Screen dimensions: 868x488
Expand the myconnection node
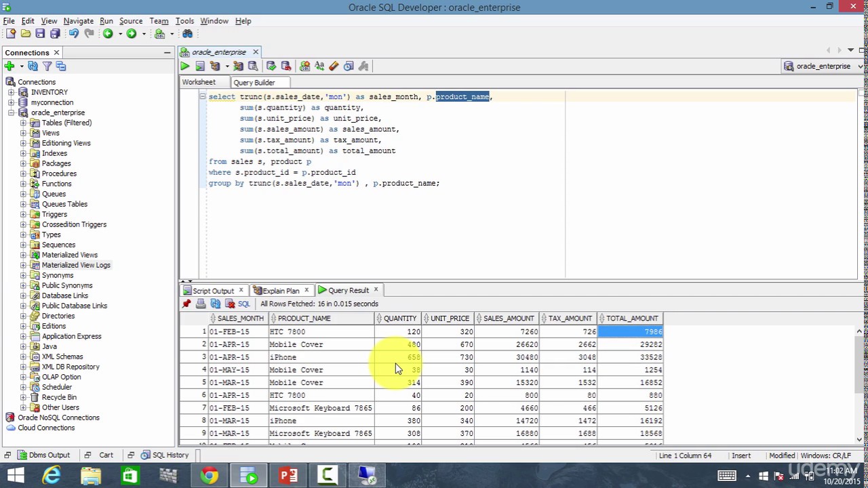pyautogui.click(x=11, y=102)
